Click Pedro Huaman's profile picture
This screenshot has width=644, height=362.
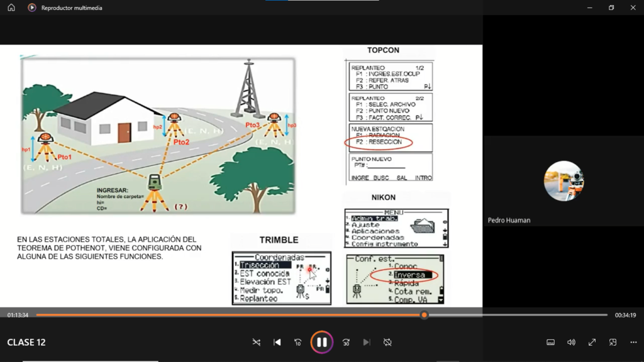563,181
